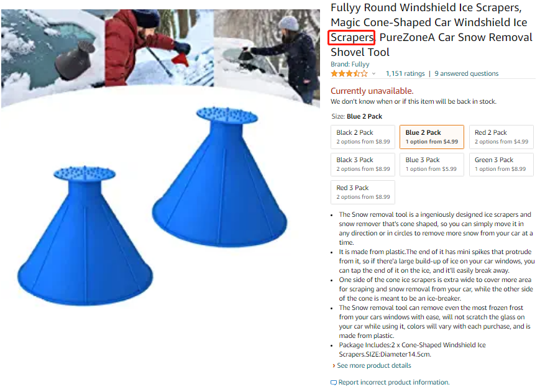Image resolution: width=540 pixels, height=392 pixels.
Task: Click Report incorrect product information link
Action: pos(393,382)
